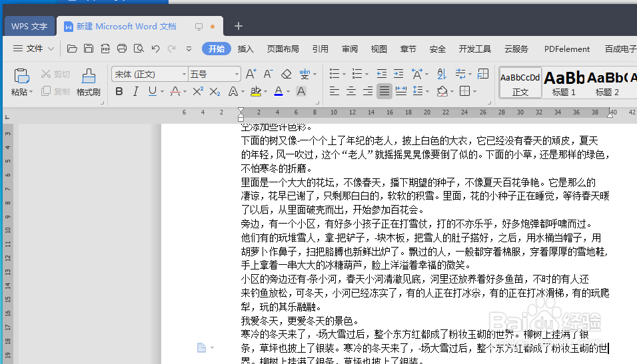This screenshot has width=637, height=364.
Task: Save the document using the disk icon
Action: [89, 49]
